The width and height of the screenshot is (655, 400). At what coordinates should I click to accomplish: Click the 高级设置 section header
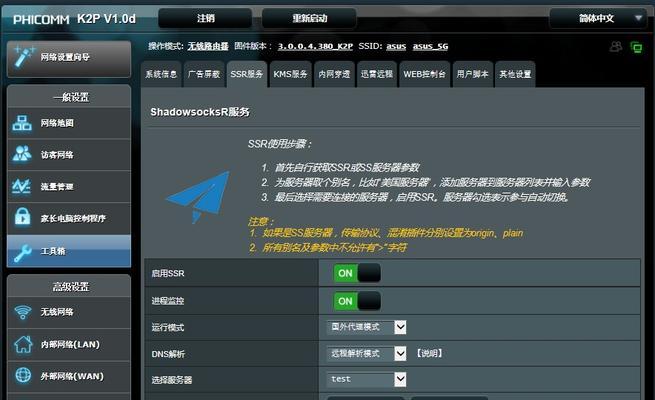71,287
